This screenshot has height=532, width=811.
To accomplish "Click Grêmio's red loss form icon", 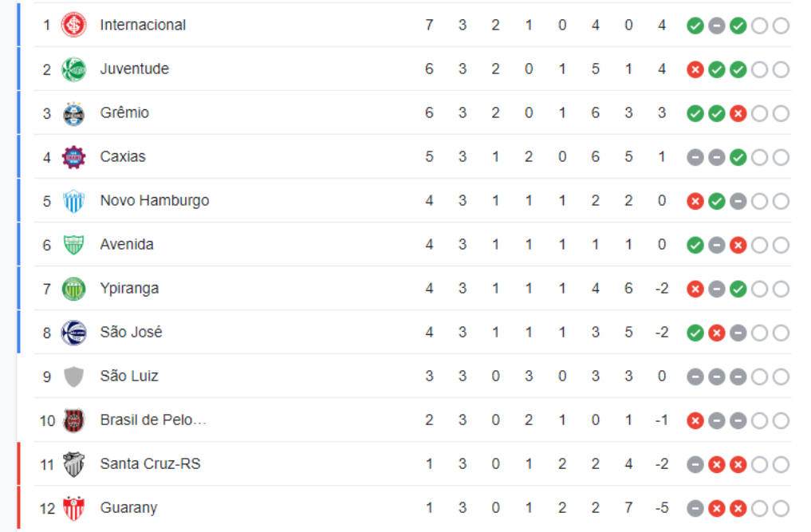I will [738, 113].
